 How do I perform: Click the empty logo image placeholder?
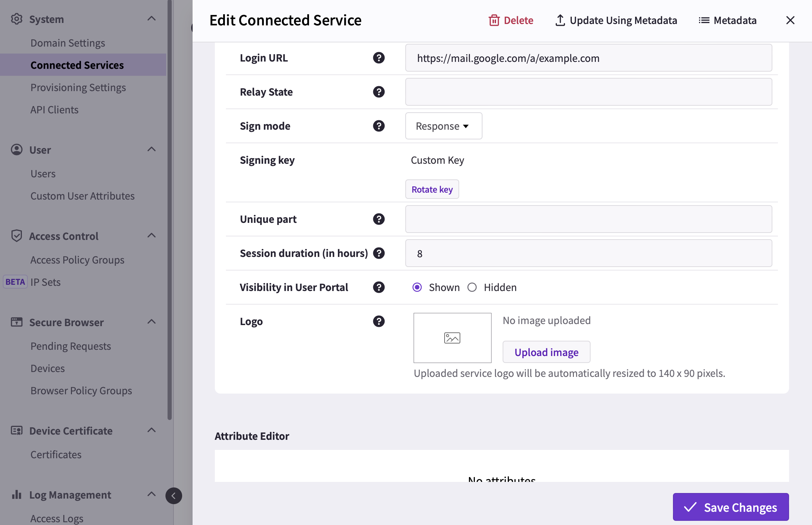[452, 338]
